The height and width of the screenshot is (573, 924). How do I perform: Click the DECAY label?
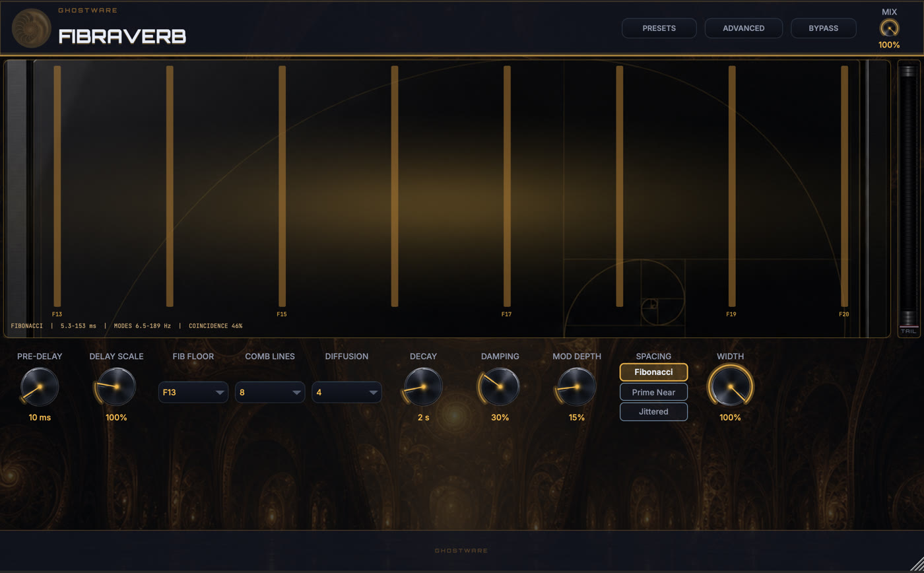[x=423, y=356]
